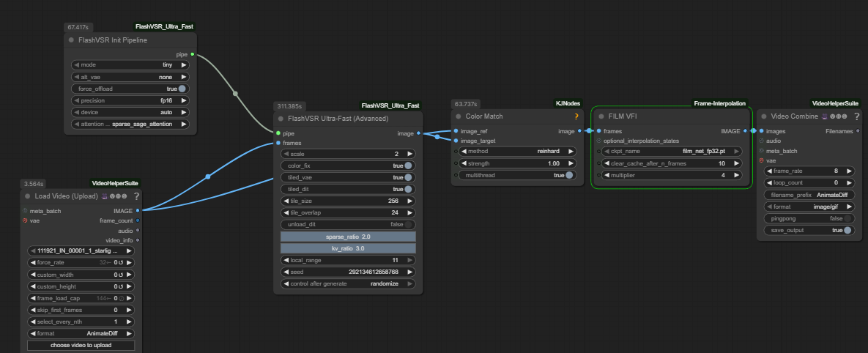Click the Frame-Interpolation badge above FILM VFI
Screen dimensions: 868x353
[719, 103]
